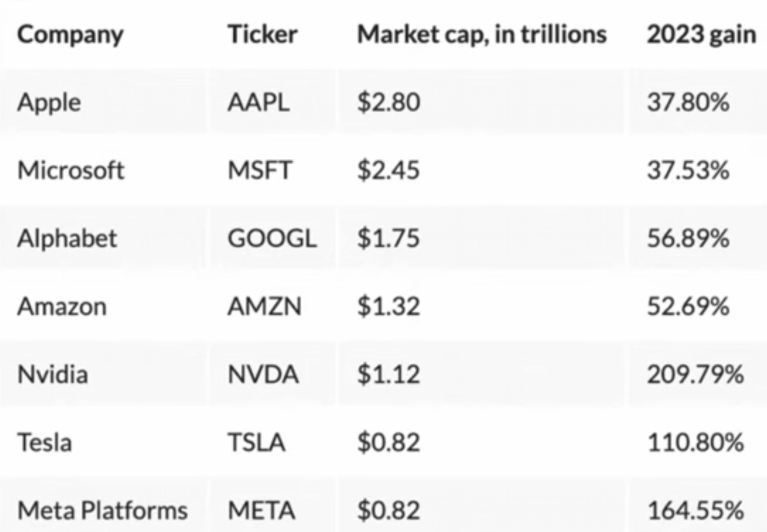Select the Apple company cell

49,103
